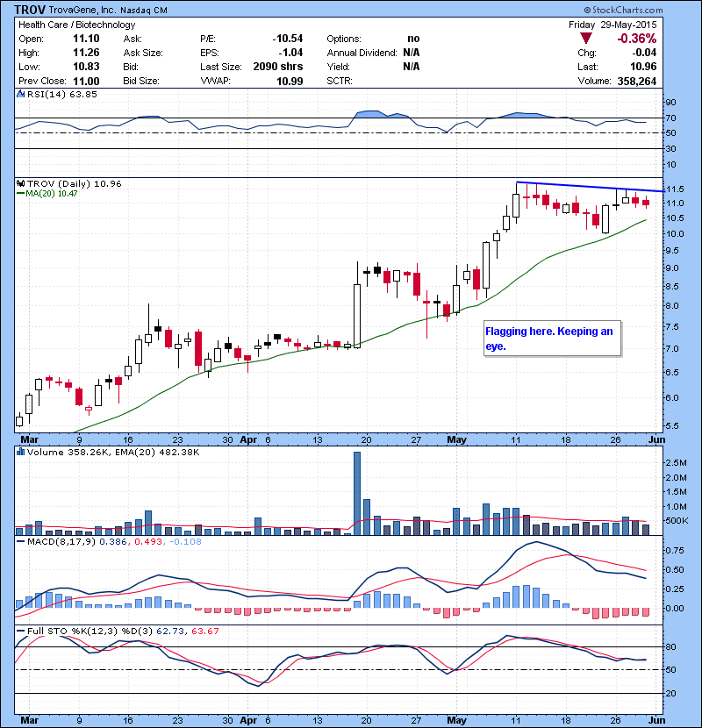Screen dimensions: 702x728
Task: Click the MACD value 0.386
Action: click(x=113, y=541)
